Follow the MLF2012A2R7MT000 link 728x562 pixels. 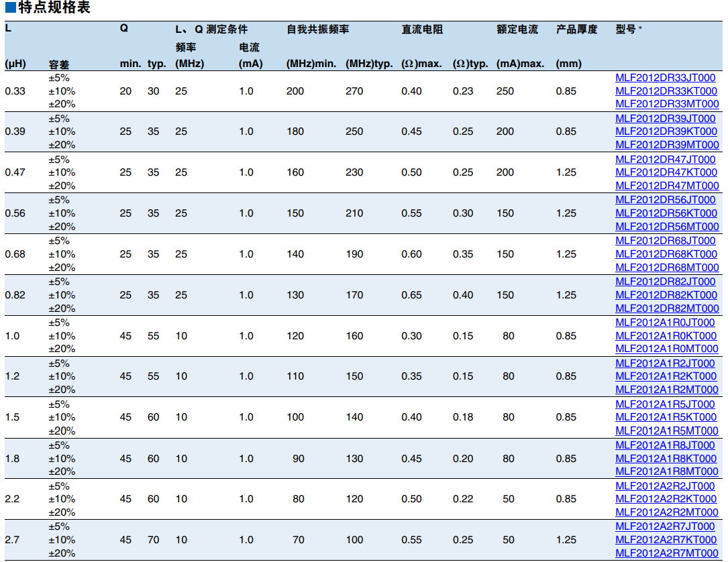[x=667, y=553]
